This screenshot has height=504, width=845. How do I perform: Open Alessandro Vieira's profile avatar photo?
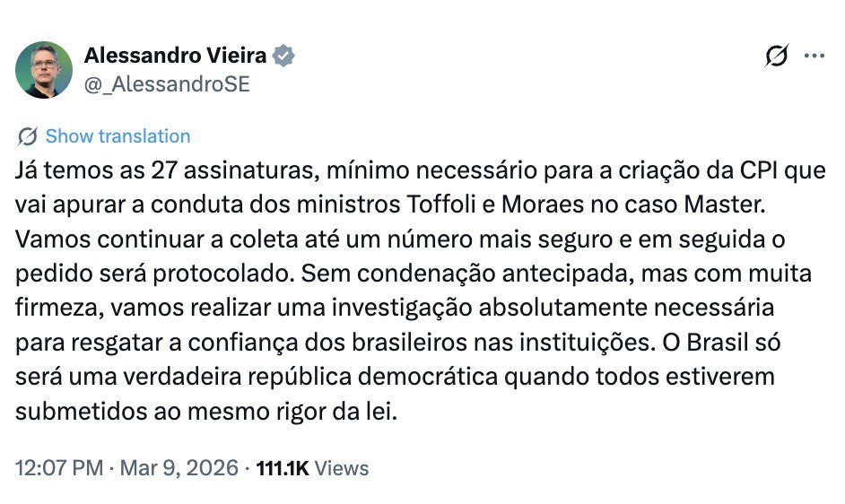click(44, 70)
